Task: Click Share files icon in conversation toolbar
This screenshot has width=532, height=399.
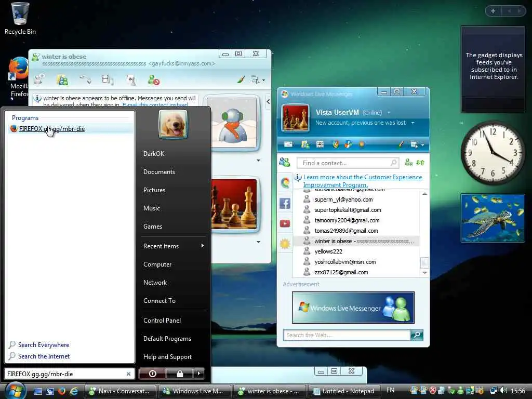Action: 62,79
